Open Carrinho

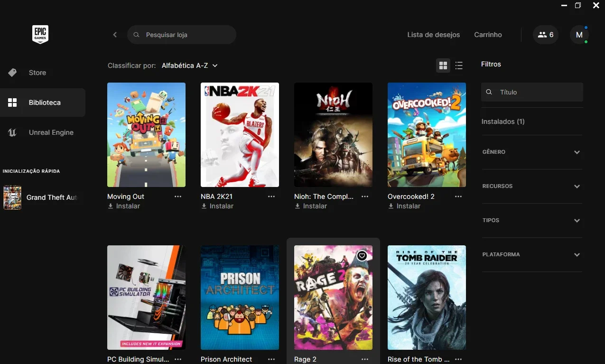(x=488, y=35)
